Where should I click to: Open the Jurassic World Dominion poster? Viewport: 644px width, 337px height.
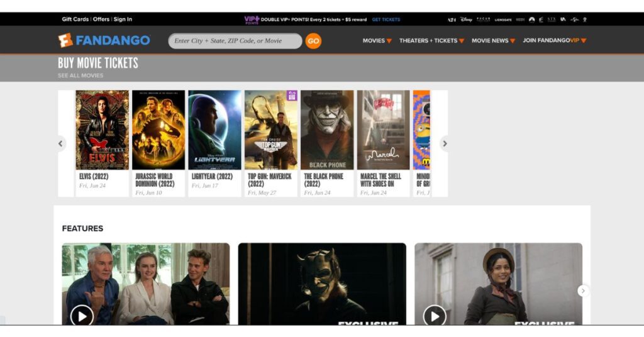coord(158,130)
